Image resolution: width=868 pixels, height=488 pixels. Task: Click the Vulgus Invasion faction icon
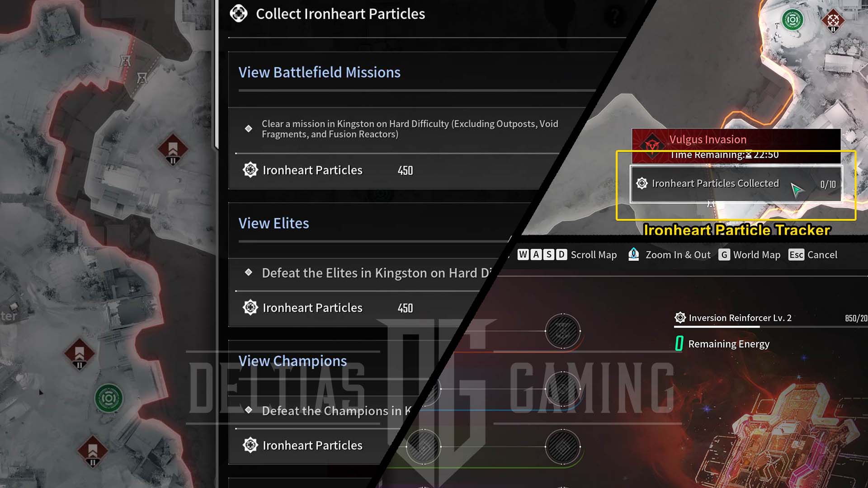coord(651,140)
